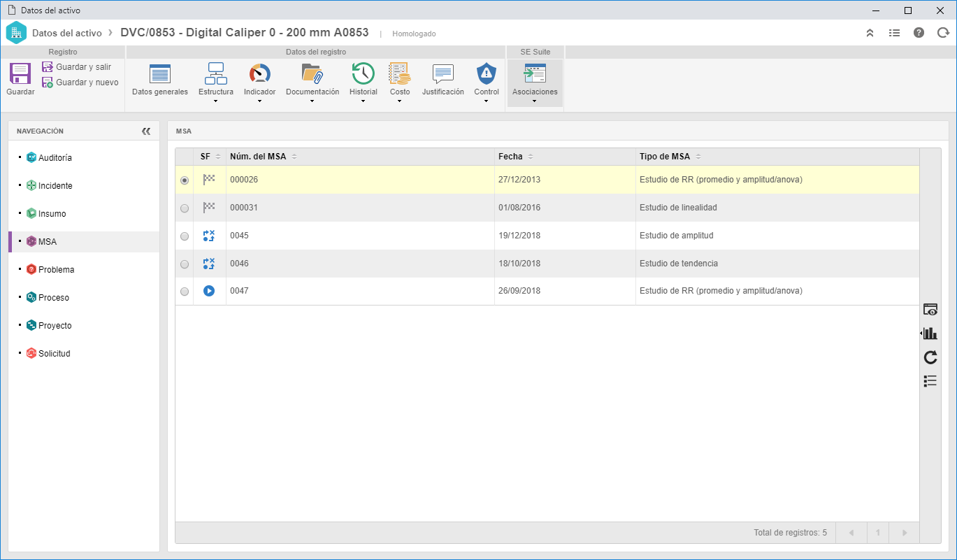Sort by Fecha column header

[x=565, y=157]
